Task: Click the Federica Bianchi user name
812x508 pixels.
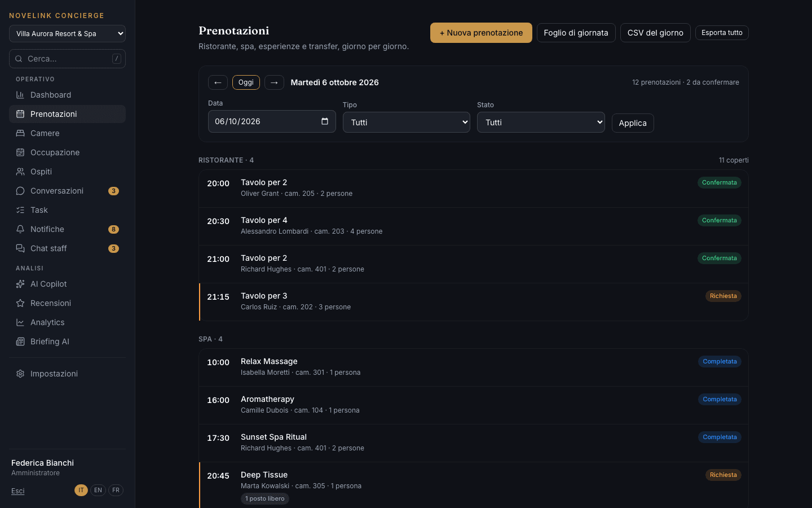Action: coord(42,463)
